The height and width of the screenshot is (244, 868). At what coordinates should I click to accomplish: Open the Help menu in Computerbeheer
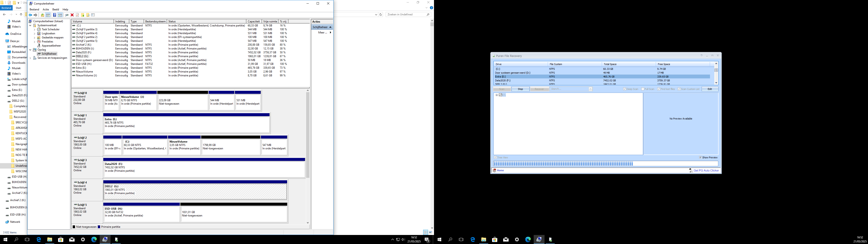[x=65, y=9]
